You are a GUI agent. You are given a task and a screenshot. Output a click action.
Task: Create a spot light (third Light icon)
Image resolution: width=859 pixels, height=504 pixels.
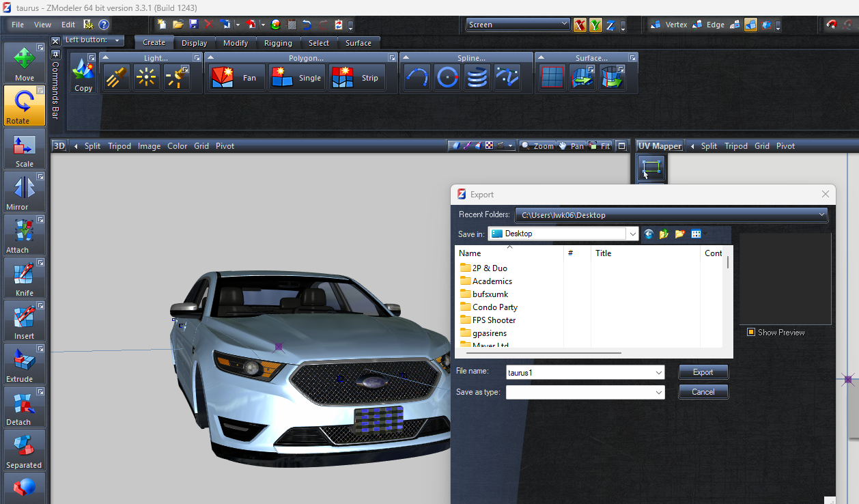pos(177,78)
